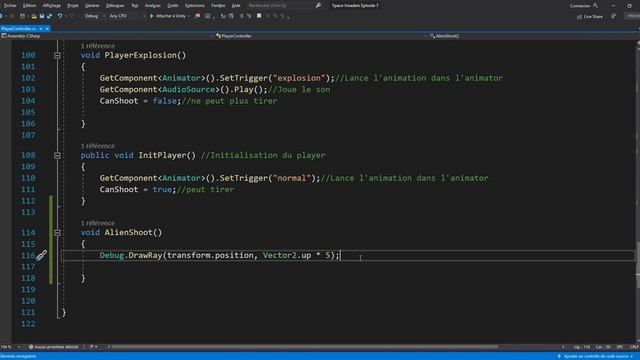This screenshot has width=640, height=360.
Task: Click the horizontal scrollbar of the editor
Action: click(304, 347)
